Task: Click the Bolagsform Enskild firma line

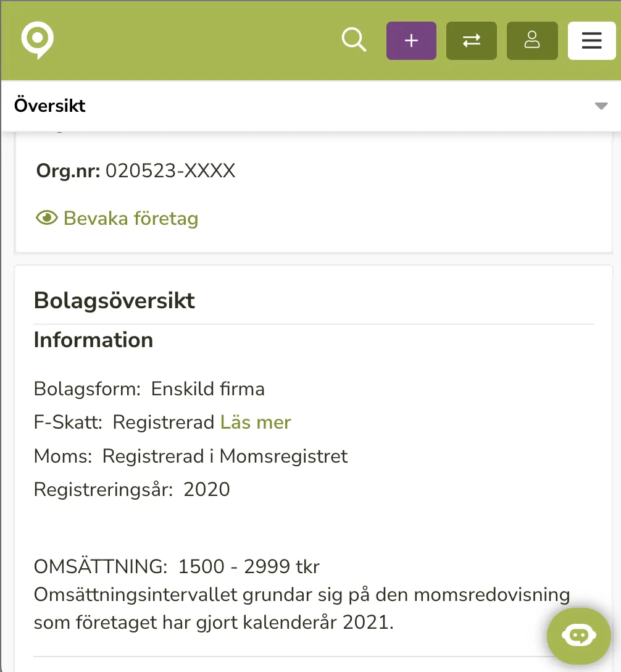Action: click(149, 389)
